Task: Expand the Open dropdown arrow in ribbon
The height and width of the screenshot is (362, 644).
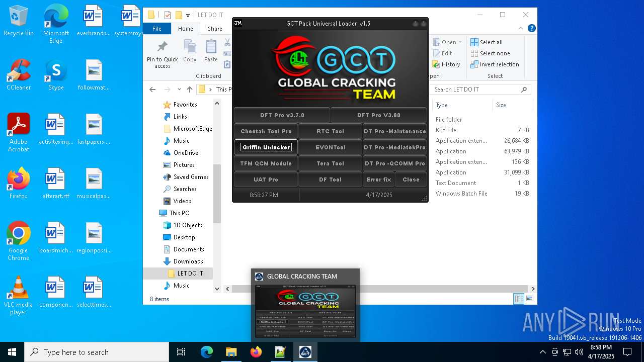Action: click(460, 42)
